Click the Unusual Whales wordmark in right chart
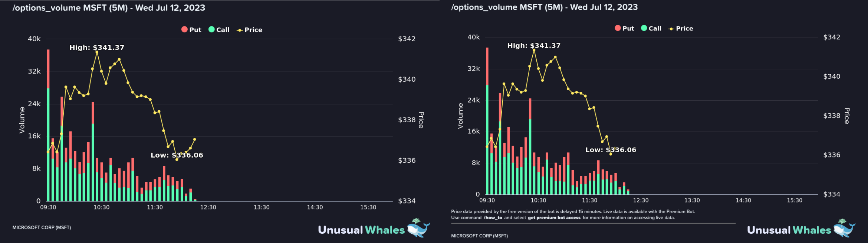The height and width of the screenshot is (243, 868). pyautogui.click(x=789, y=230)
